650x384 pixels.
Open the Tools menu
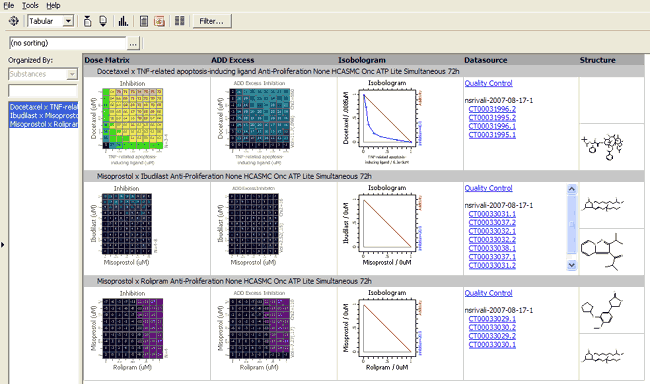tap(30, 5)
